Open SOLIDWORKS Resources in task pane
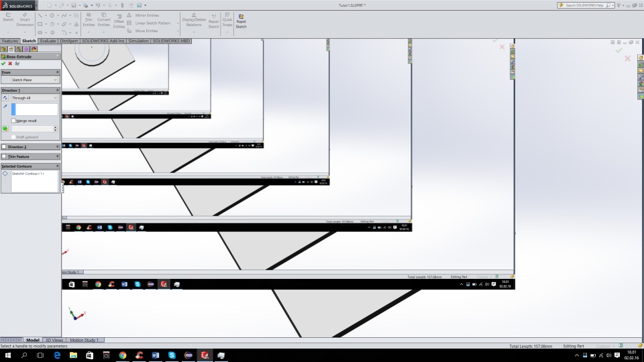 641,58
